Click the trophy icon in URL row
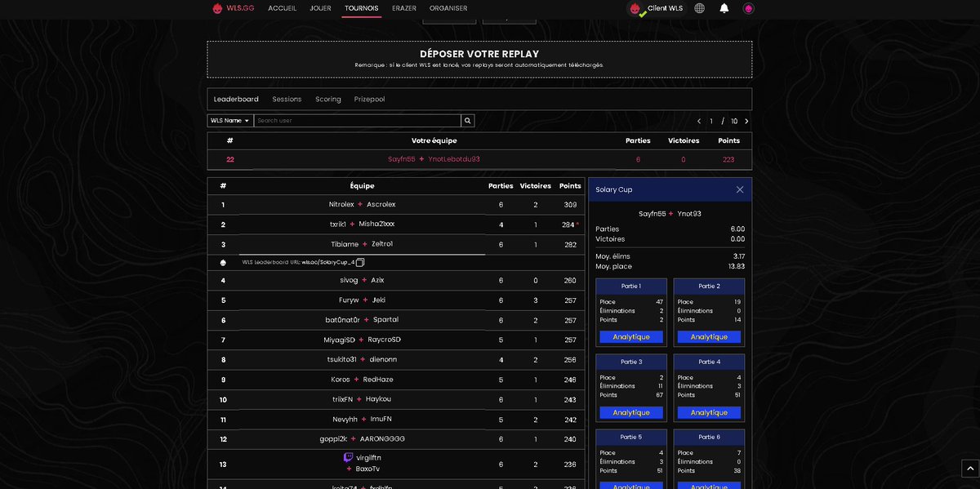The width and height of the screenshot is (980, 489). click(x=223, y=262)
